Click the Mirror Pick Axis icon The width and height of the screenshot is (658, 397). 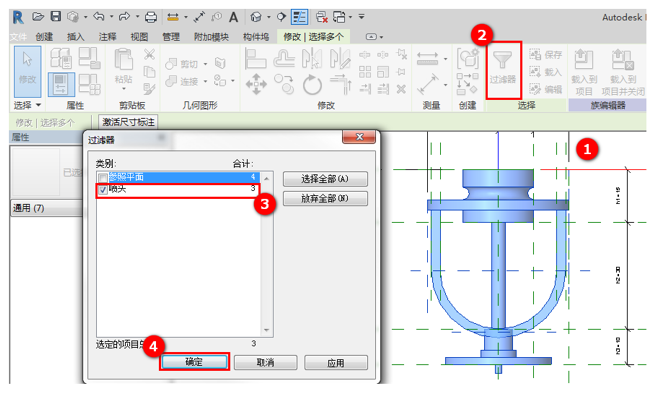(312, 58)
